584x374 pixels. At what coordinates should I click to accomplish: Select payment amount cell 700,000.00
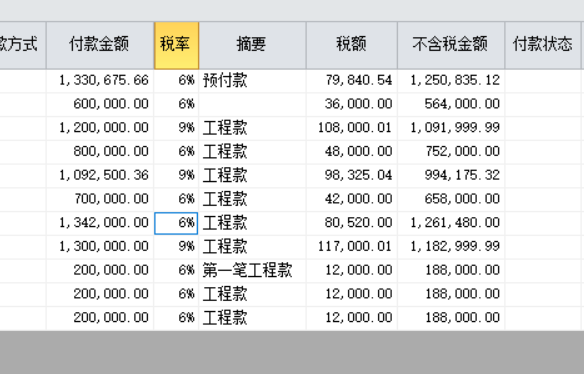tap(100, 199)
